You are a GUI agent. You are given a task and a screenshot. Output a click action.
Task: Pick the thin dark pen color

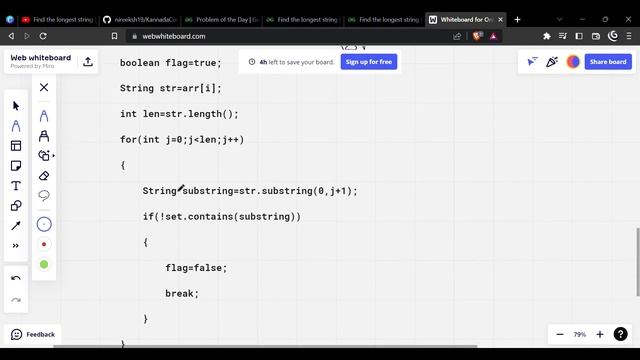pyautogui.click(x=44, y=224)
